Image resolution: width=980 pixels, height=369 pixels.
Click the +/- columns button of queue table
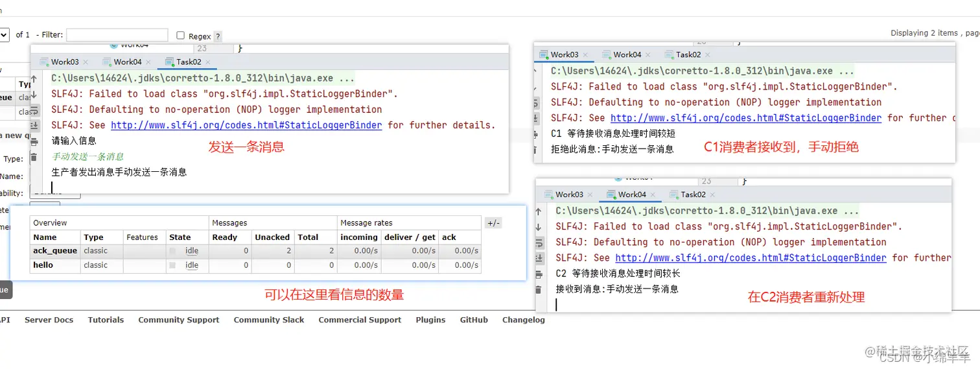tap(493, 223)
